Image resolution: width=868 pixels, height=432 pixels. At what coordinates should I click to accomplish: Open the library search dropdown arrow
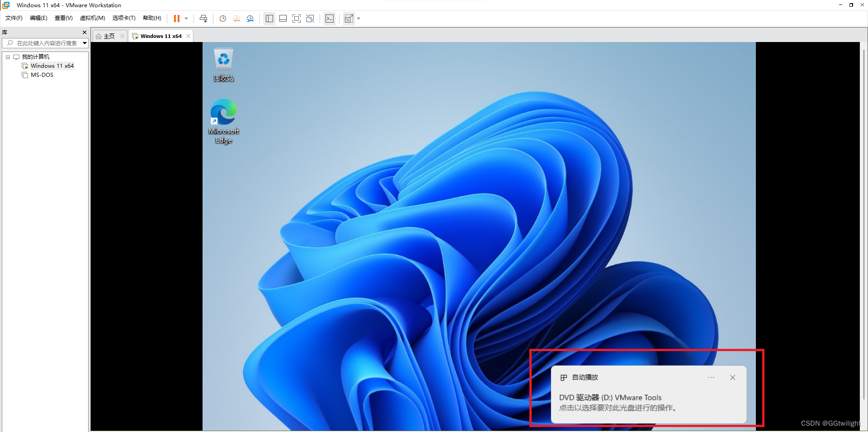85,43
